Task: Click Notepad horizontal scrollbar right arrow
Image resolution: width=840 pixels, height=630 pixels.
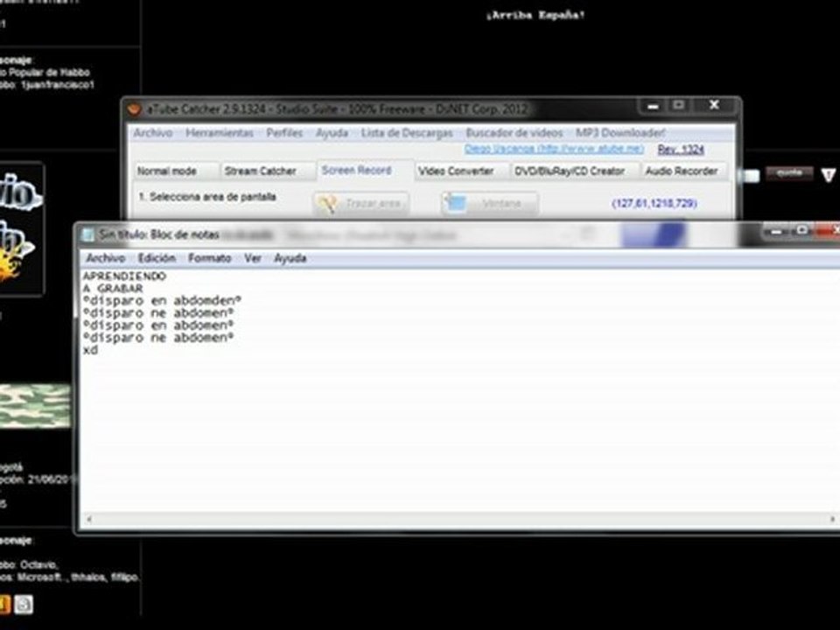Action: (832, 519)
